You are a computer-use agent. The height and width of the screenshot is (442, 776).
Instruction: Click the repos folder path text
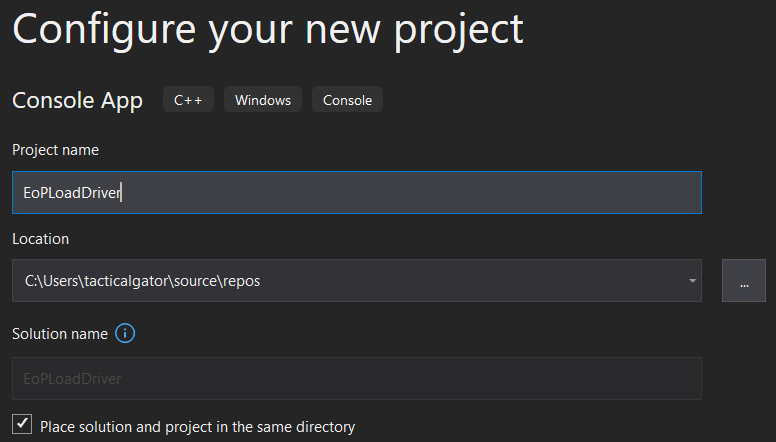tap(242, 281)
